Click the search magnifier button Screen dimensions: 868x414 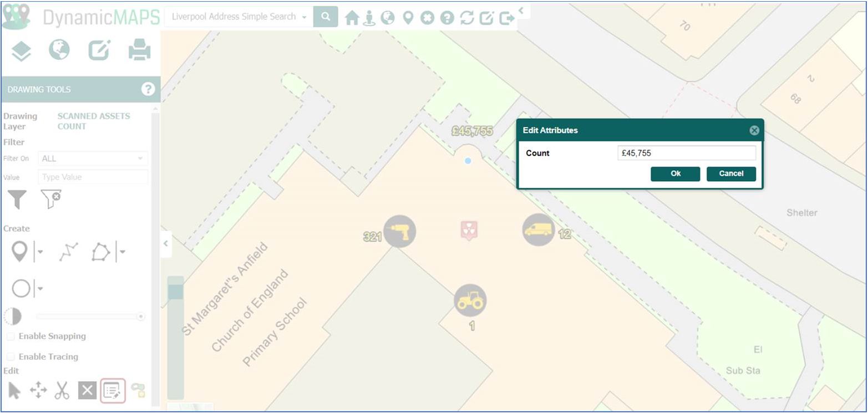pyautogui.click(x=326, y=17)
